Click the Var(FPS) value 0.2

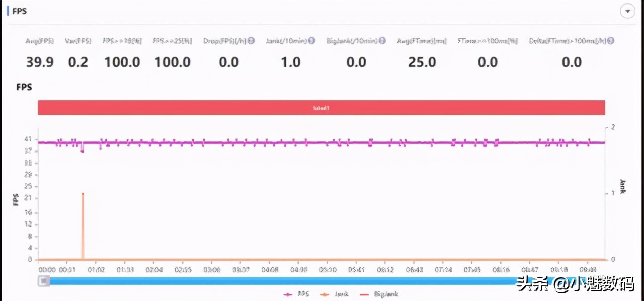tap(78, 62)
